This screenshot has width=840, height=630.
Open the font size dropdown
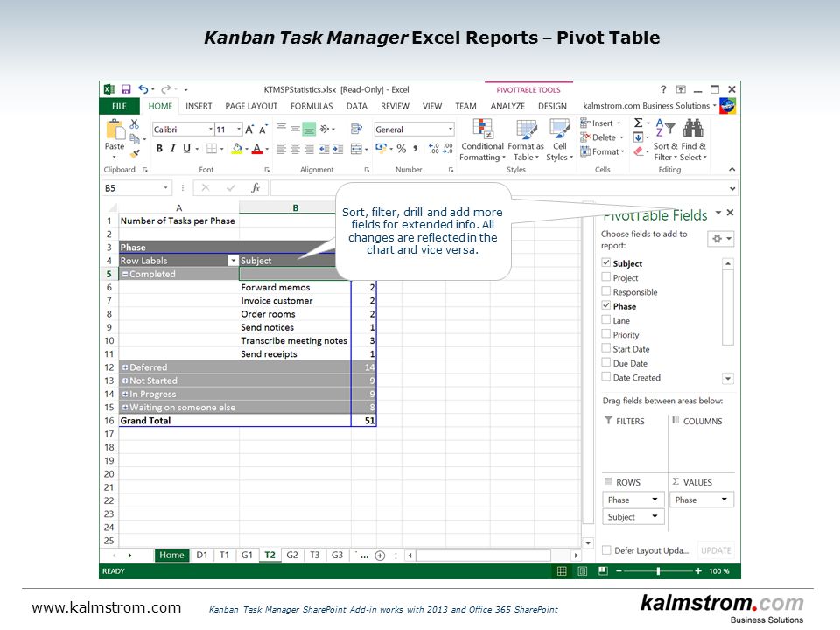238,129
